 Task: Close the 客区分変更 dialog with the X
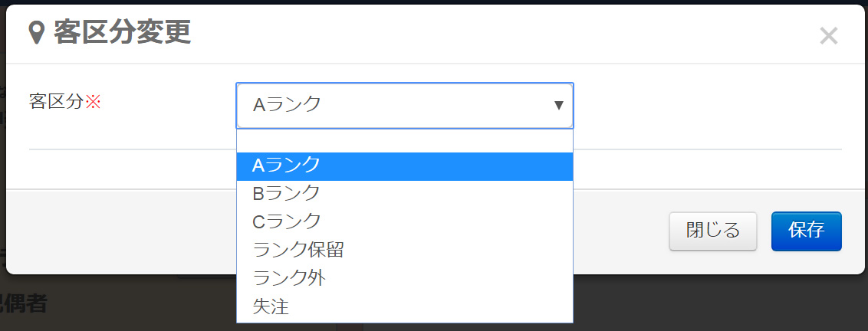pyautogui.click(x=828, y=36)
